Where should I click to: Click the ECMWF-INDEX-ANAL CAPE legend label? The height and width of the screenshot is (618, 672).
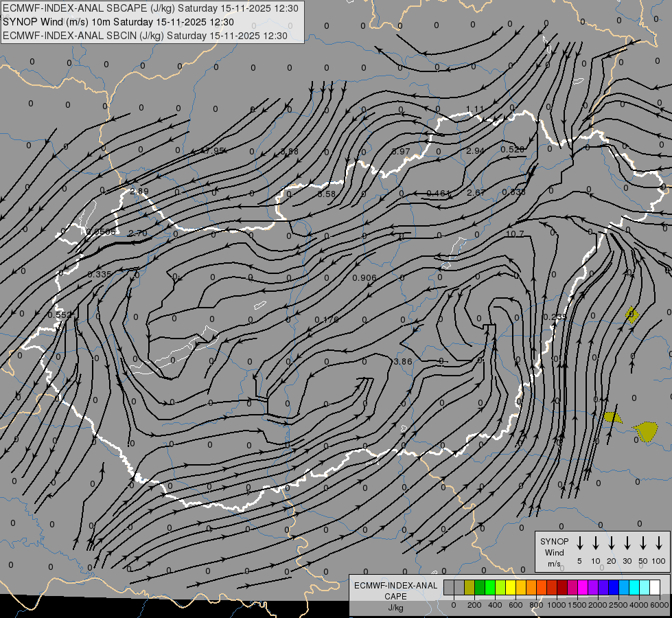(395, 596)
